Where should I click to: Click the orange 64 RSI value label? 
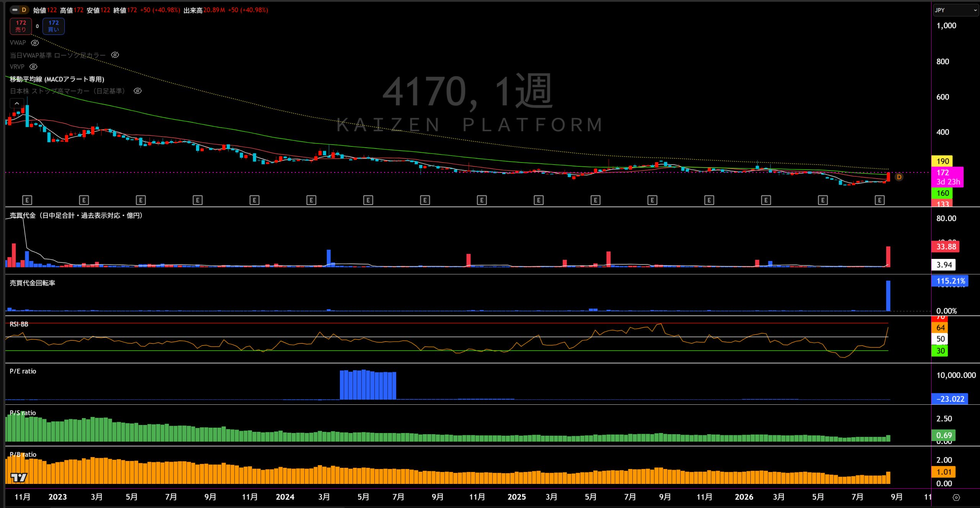940,328
